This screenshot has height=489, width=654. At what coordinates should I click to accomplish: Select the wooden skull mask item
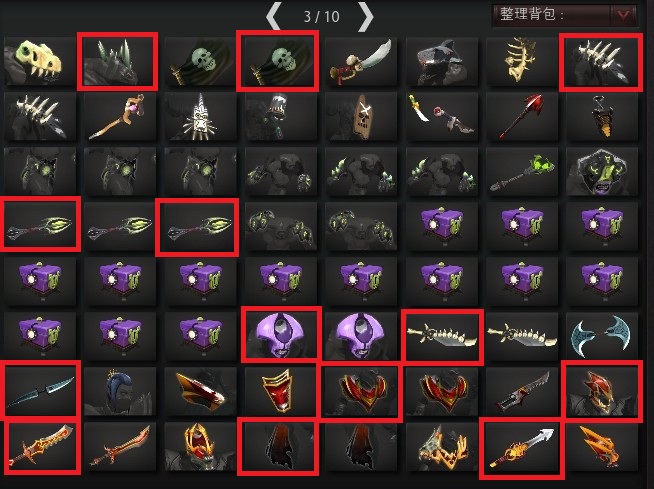pyautogui.click(x=360, y=117)
